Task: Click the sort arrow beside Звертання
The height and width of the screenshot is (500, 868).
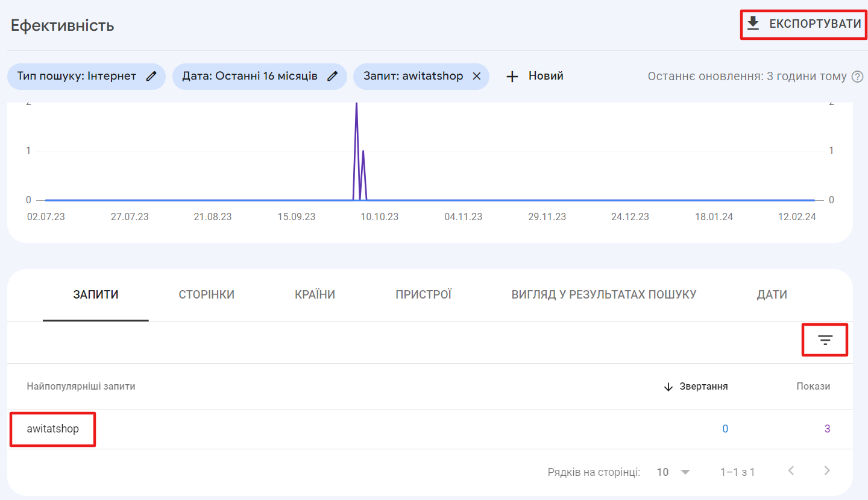Action: 668,386
